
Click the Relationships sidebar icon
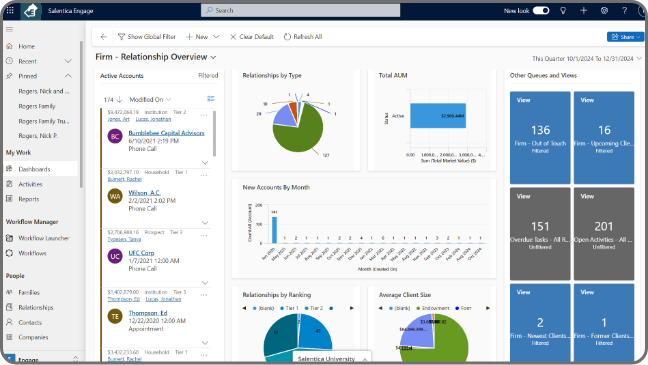10,307
